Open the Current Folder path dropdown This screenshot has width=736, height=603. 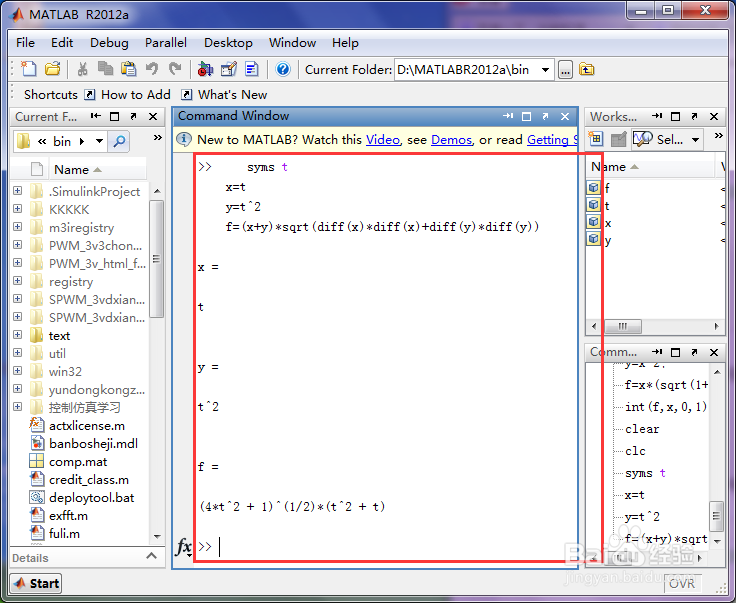545,70
